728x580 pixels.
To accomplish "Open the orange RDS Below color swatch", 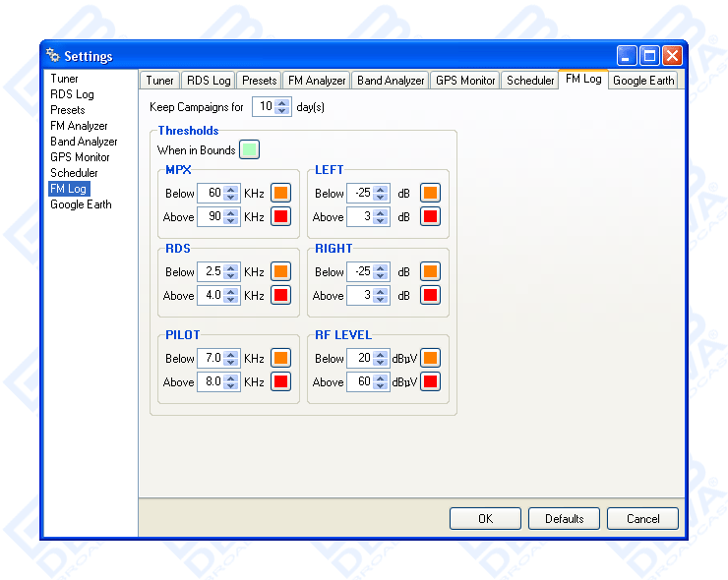I will (280, 271).
